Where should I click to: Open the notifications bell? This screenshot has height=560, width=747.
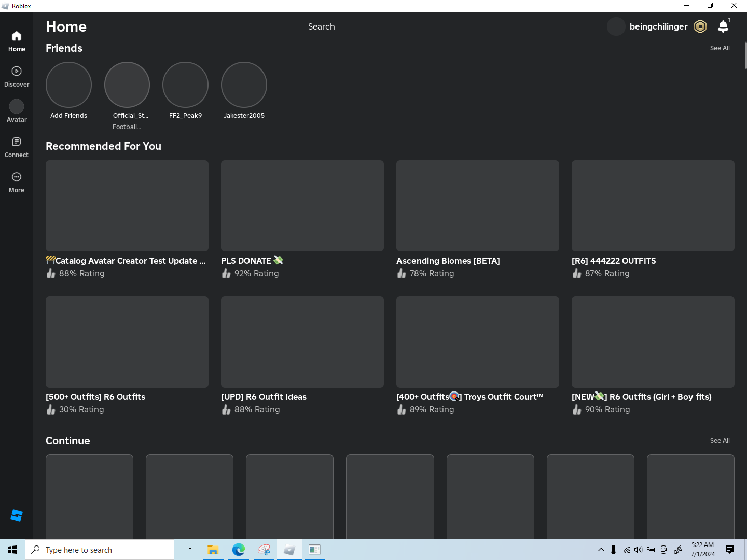[723, 26]
